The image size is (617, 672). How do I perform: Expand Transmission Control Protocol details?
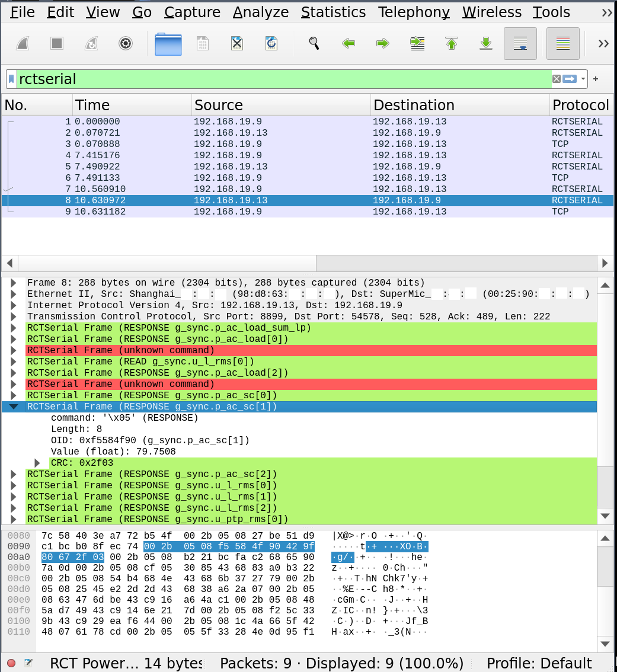point(13,316)
